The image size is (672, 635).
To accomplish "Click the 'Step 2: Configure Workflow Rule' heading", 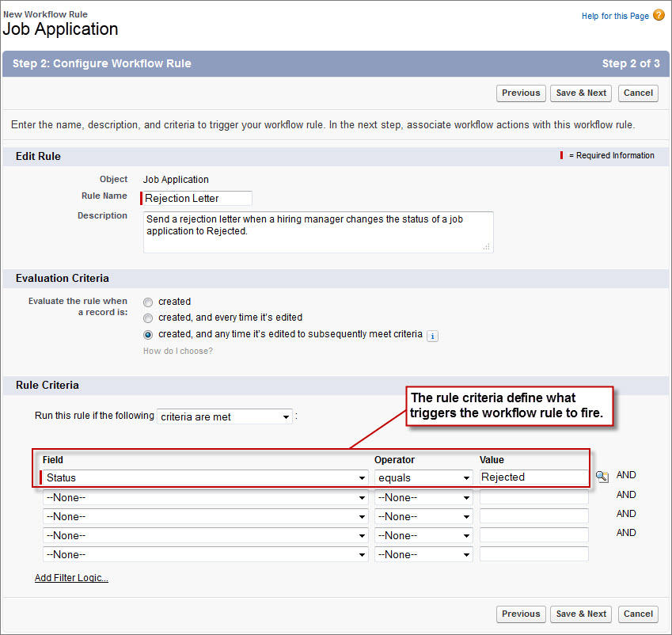I will 101,63.
